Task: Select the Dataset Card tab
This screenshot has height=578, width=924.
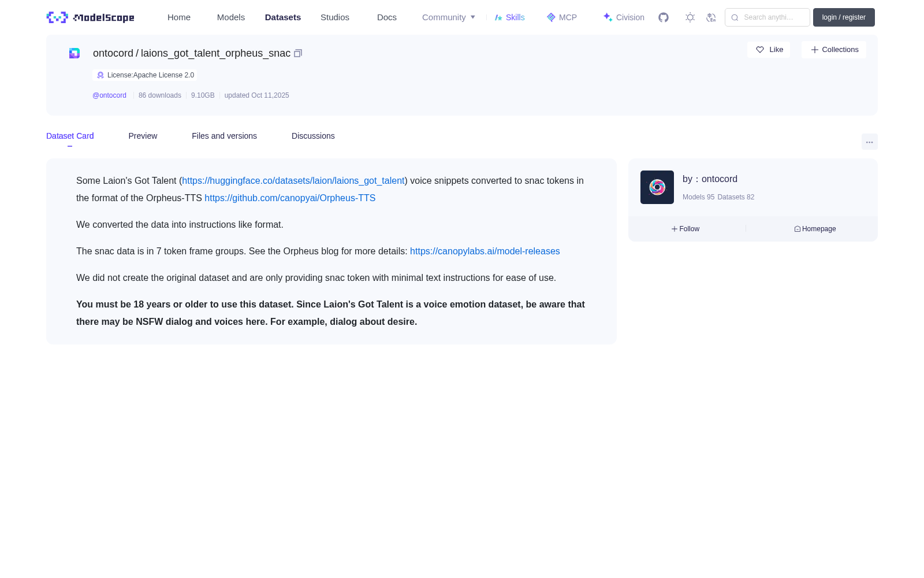Action: tap(70, 136)
